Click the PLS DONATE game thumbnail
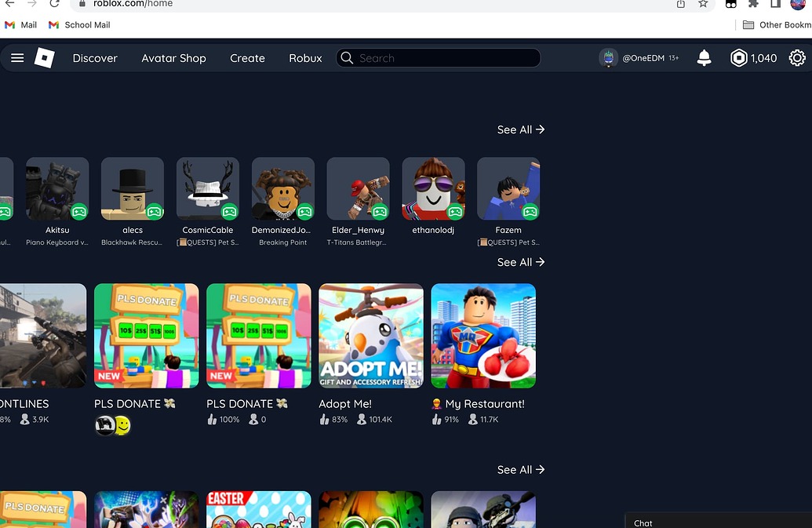 (146, 336)
